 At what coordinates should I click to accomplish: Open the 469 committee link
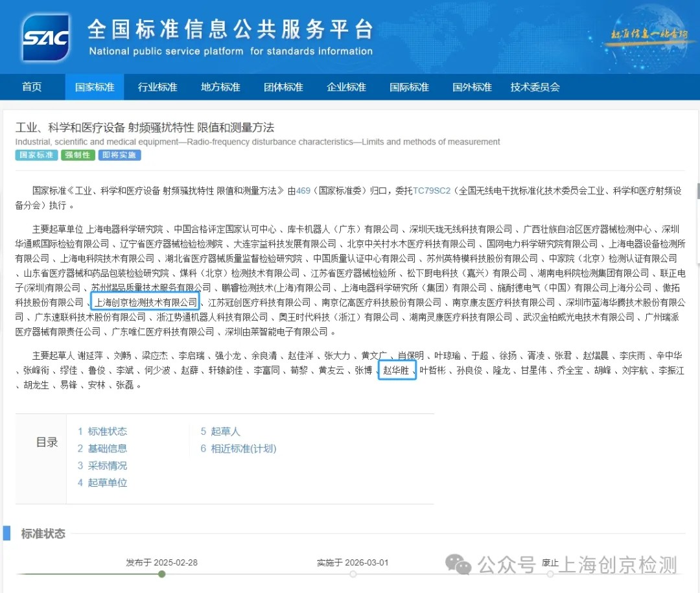click(303, 191)
